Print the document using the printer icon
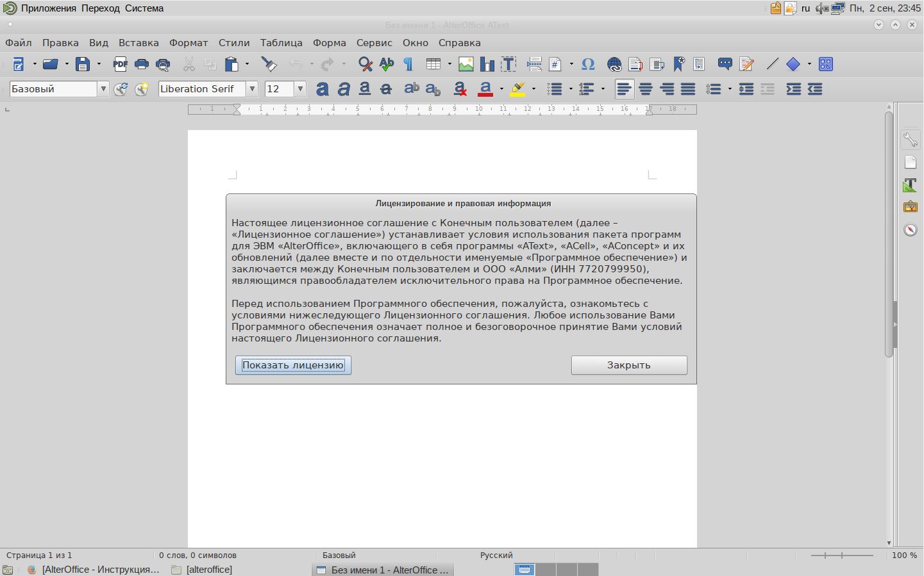The width and height of the screenshot is (924, 576). 142,64
